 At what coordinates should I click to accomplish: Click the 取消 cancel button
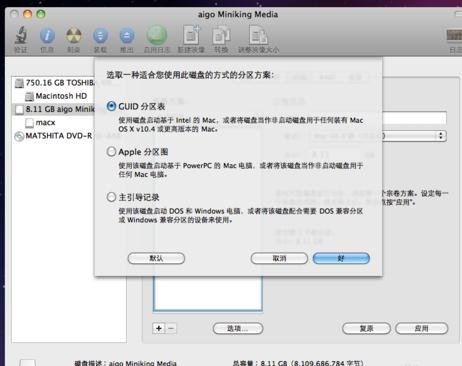(279, 258)
